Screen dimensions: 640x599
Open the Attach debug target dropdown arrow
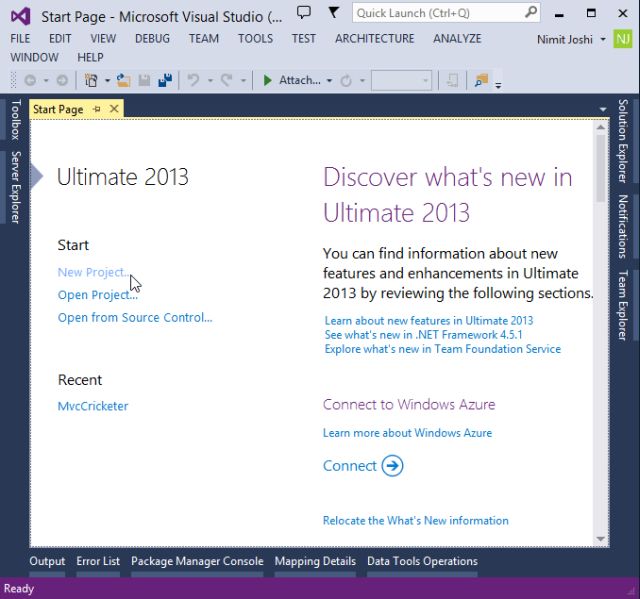(329, 80)
